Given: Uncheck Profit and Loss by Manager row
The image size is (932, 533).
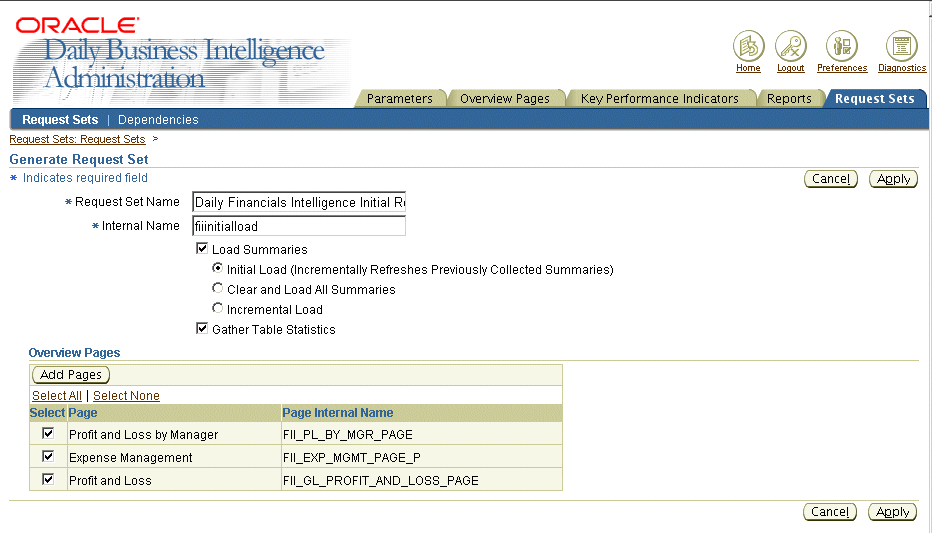Looking at the screenshot, I should [48, 433].
